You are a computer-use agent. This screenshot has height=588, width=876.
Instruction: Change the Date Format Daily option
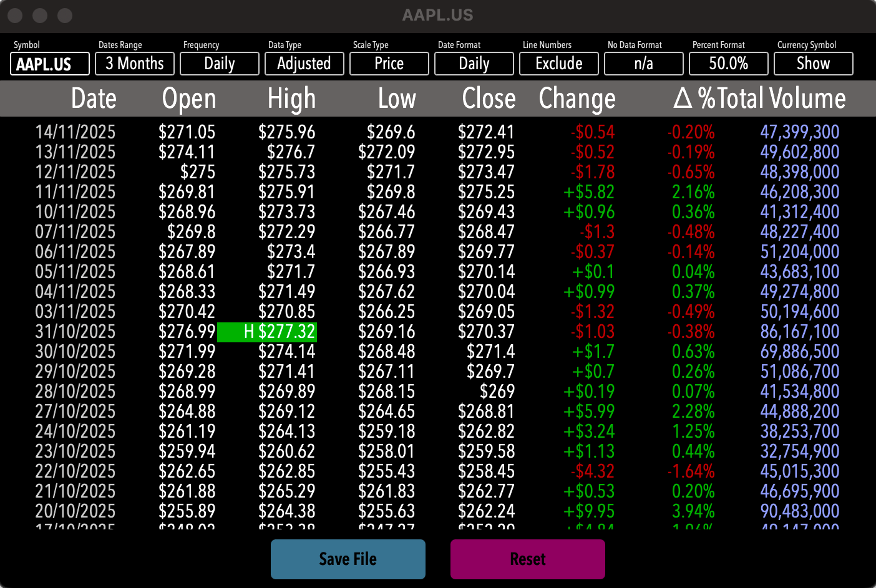[474, 64]
